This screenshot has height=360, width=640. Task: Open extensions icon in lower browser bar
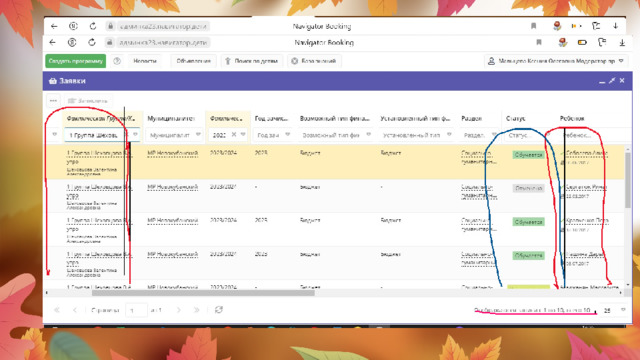coord(602,42)
